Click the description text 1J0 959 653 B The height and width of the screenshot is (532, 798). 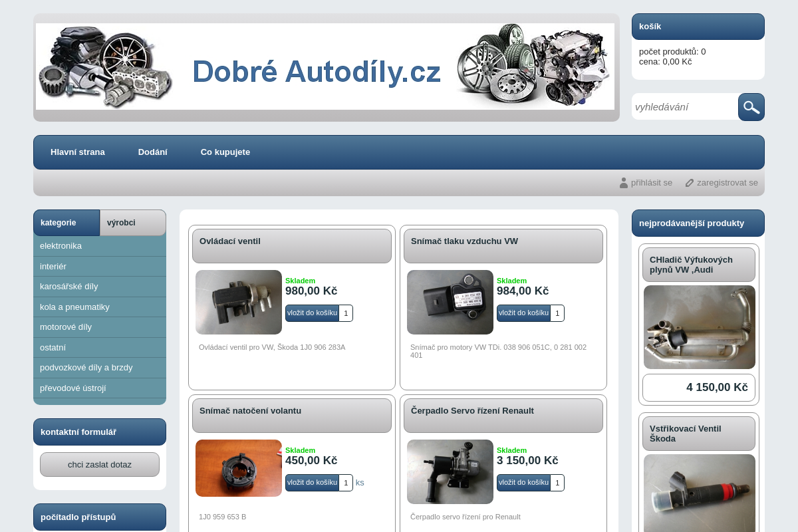click(x=222, y=517)
